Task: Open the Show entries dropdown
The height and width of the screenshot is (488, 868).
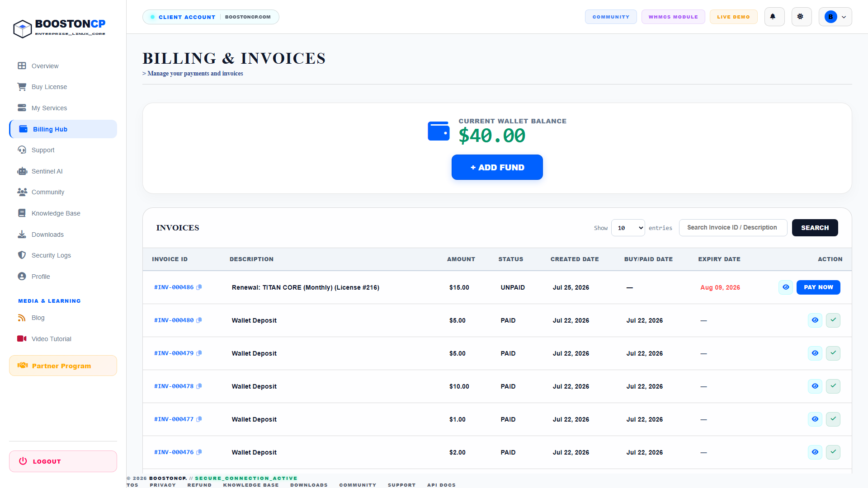Action: coord(628,228)
